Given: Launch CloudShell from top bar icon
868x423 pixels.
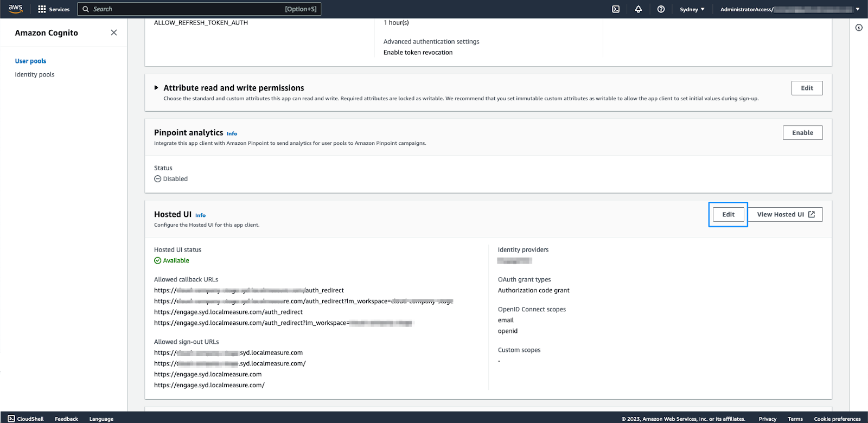Looking at the screenshot, I should click(x=616, y=9).
